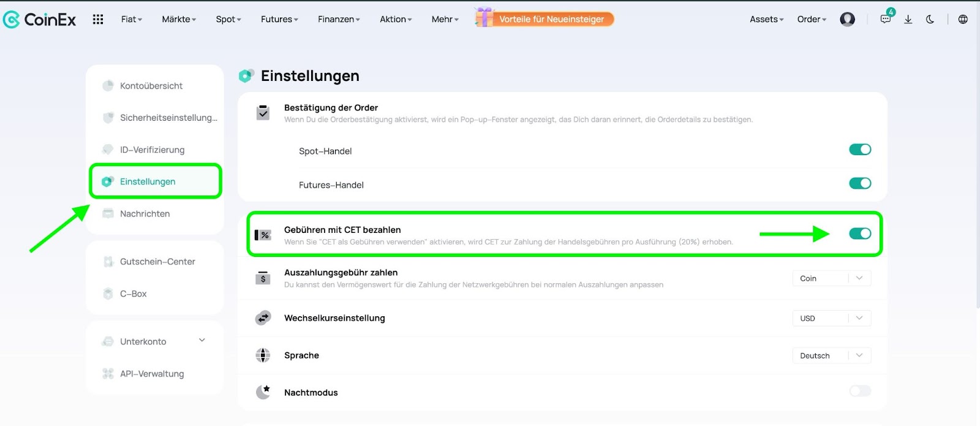Click the Spot-Handel label

[325, 151]
